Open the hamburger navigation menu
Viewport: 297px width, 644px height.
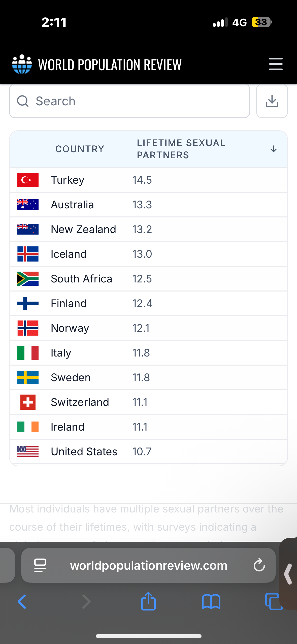coord(276,64)
